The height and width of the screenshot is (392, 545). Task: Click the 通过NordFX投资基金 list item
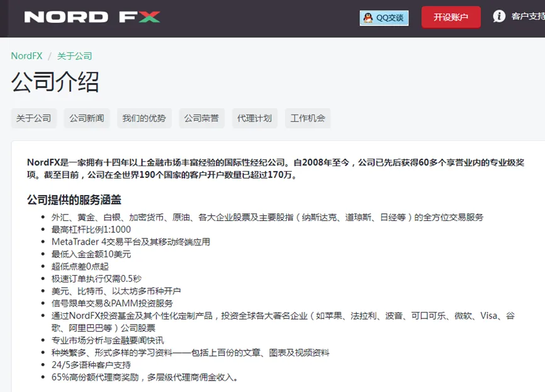pos(283,322)
